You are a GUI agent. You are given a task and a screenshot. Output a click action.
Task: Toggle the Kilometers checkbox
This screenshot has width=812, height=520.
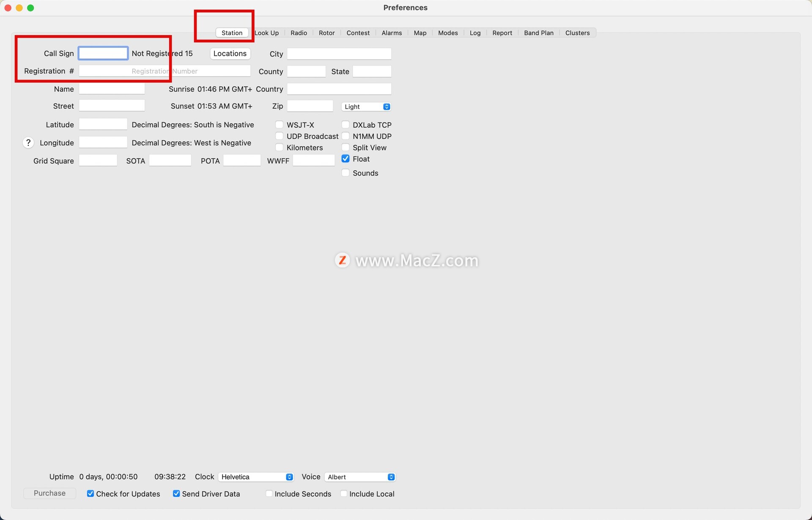(x=279, y=147)
